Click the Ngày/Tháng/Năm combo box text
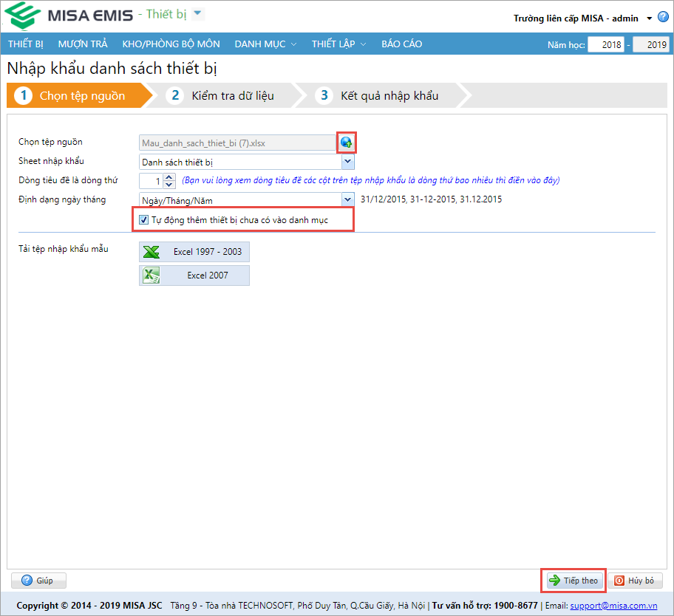 (x=240, y=199)
